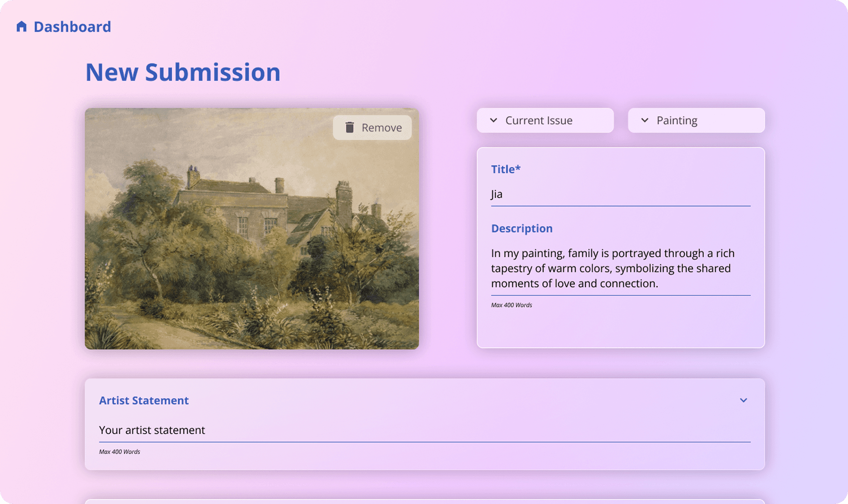Click 'Max 400 Words' hint under Artist Statement
848x504 pixels.
(119, 452)
